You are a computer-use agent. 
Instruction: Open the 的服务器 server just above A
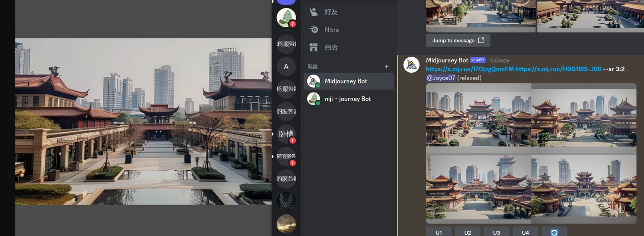[x=286, y=44]
